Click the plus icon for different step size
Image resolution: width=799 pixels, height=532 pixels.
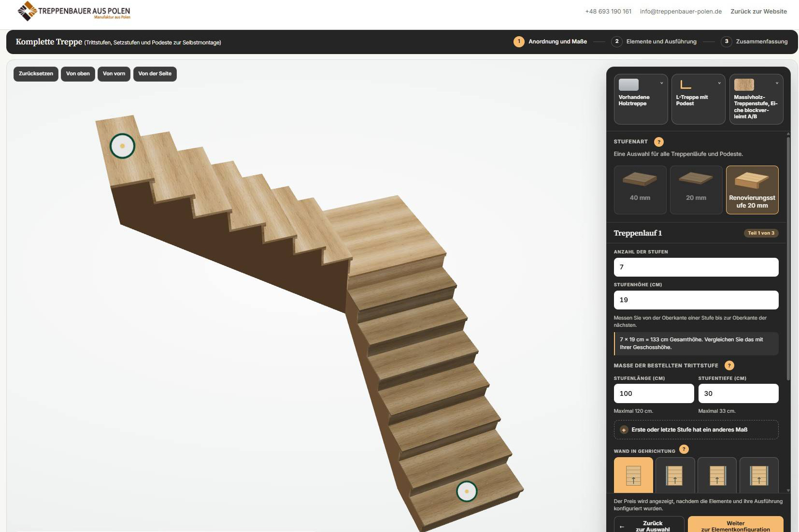point(624,430)
